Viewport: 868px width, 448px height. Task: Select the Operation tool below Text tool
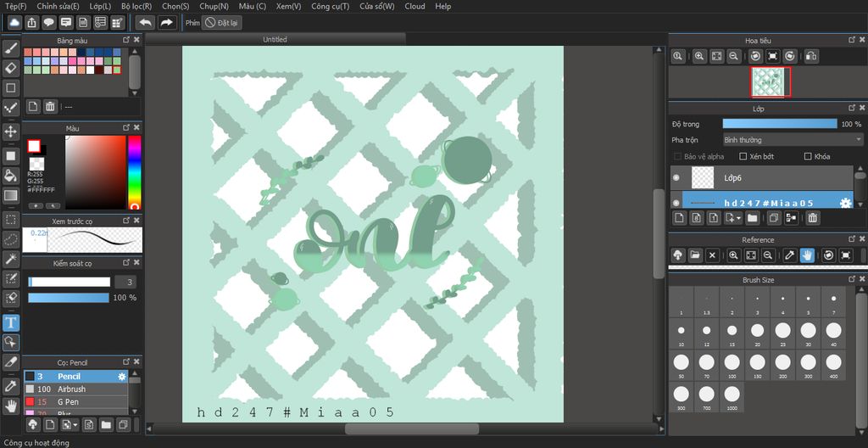pos(11,342)
